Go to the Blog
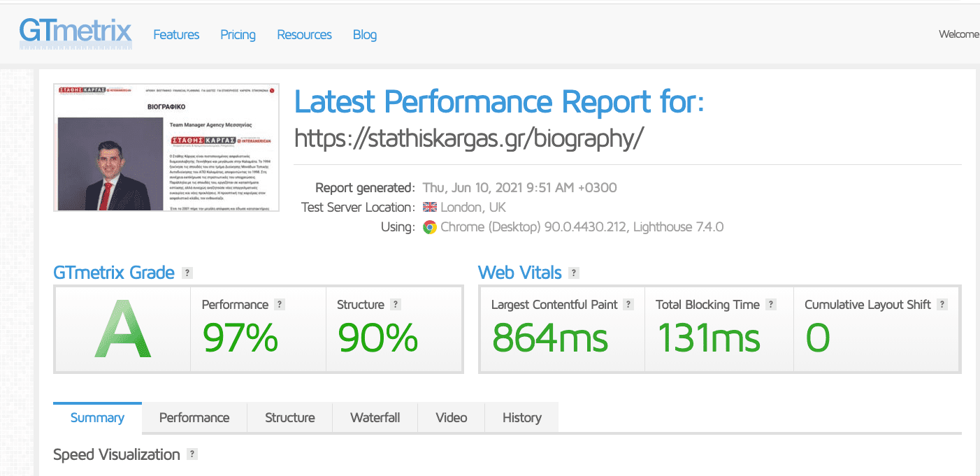The height and width of the screenshot is (476, 980). pos(365,34)
